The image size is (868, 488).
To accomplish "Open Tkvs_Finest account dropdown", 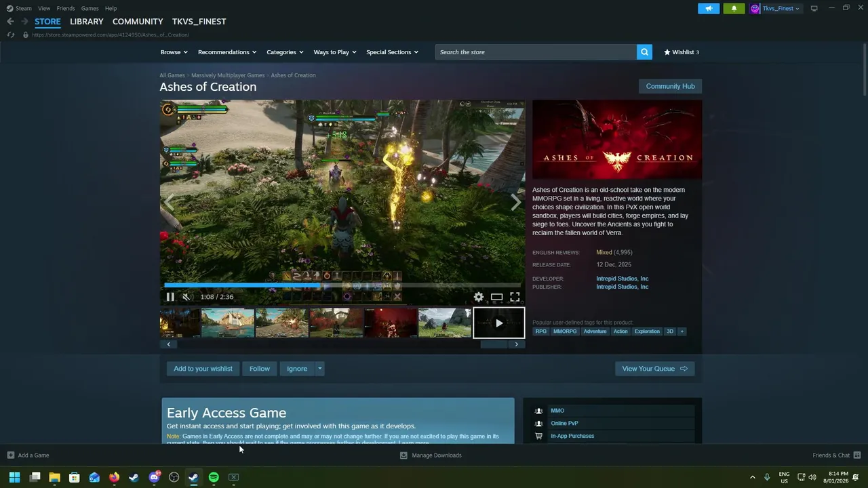I will pos(781,8).
